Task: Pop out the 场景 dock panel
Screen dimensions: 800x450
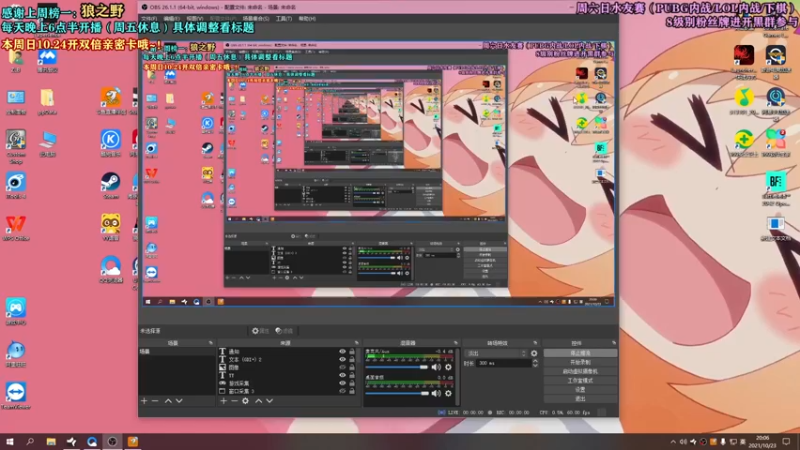Action: pyautogui.click(x=211, y=343)
